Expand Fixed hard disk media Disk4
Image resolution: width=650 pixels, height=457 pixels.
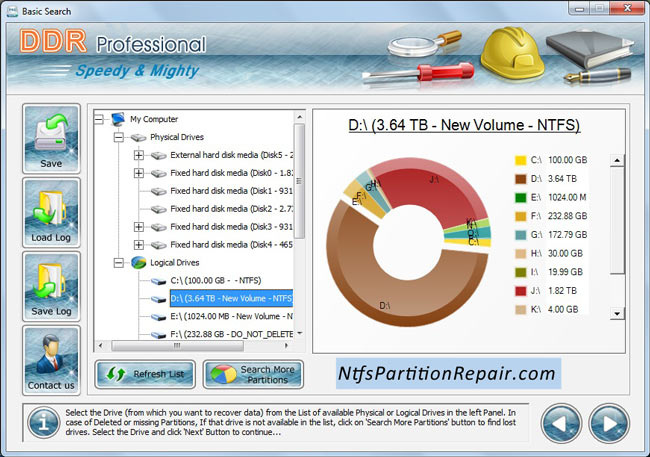point(139,245)
